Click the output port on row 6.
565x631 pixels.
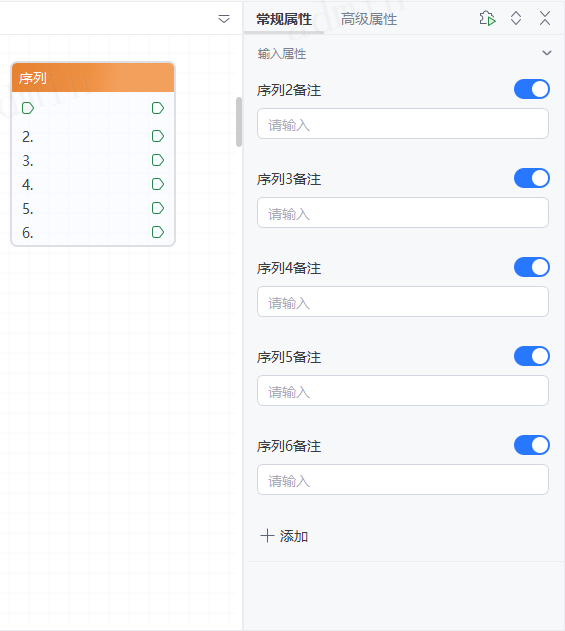[158, 232]
